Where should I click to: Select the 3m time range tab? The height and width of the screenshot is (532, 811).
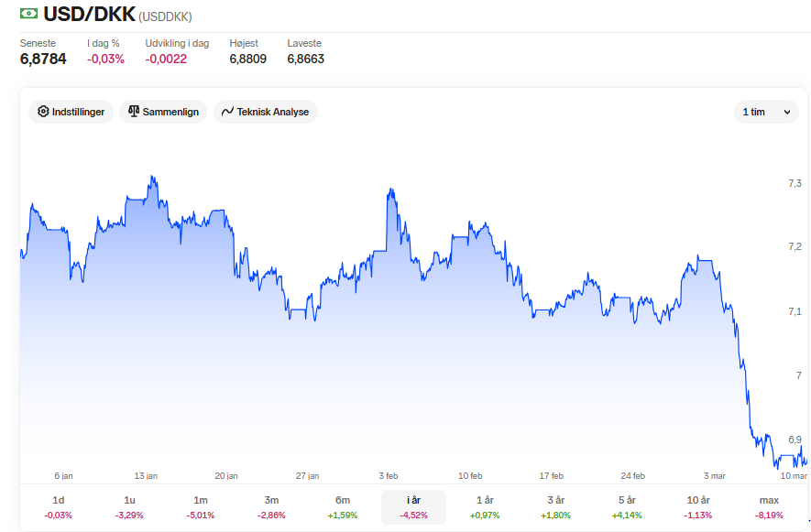[x=271, y=507]
